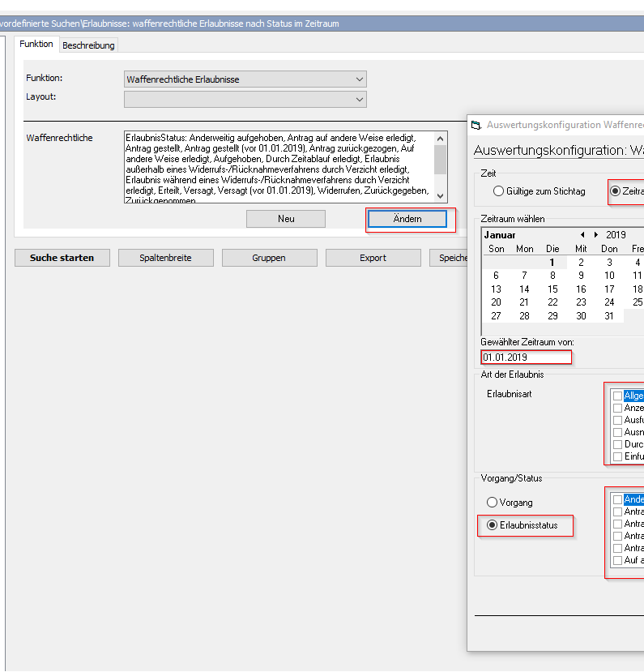Click the Neu button
Image resolution: width=644 pixels, height=672 pixels.
[285, 219]
